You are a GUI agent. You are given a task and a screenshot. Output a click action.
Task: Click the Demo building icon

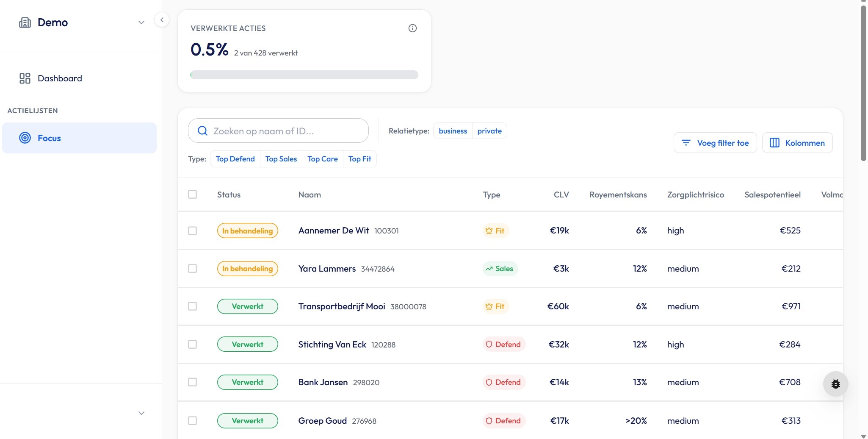[x=25, y=22]
